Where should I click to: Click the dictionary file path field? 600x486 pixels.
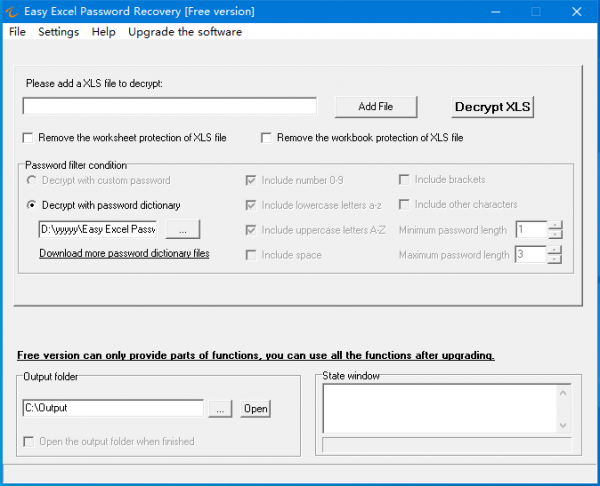[98, 229]
